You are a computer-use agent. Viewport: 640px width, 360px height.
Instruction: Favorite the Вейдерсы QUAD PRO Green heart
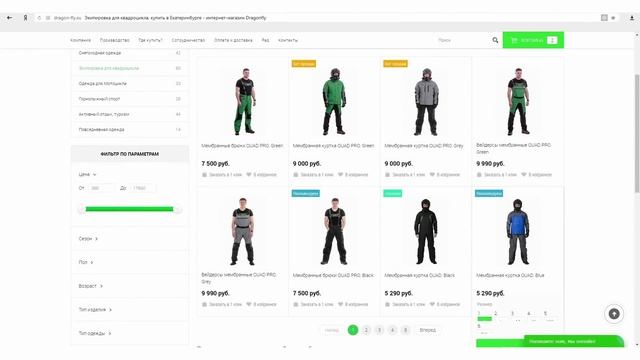click(x=524, y=175)
